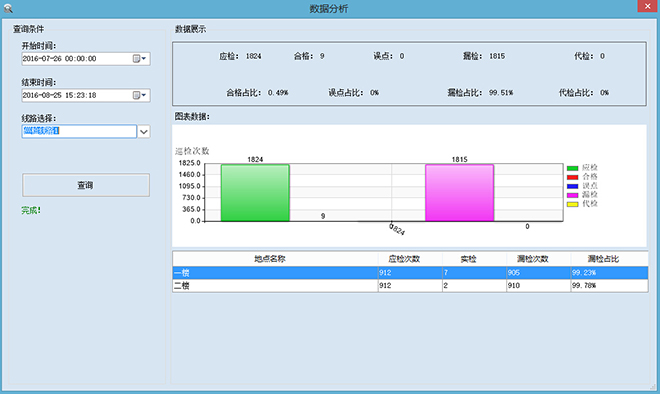Click the window resize grip corner
The height and width of the screenshot is (394, 660).
653,386
